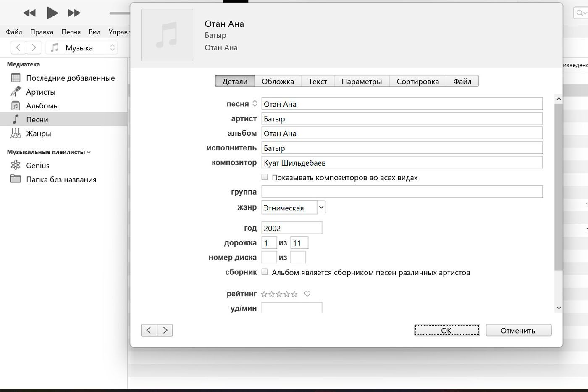
Task: Click the Альбомы icon in sidebar
Action: coord(16,105)
